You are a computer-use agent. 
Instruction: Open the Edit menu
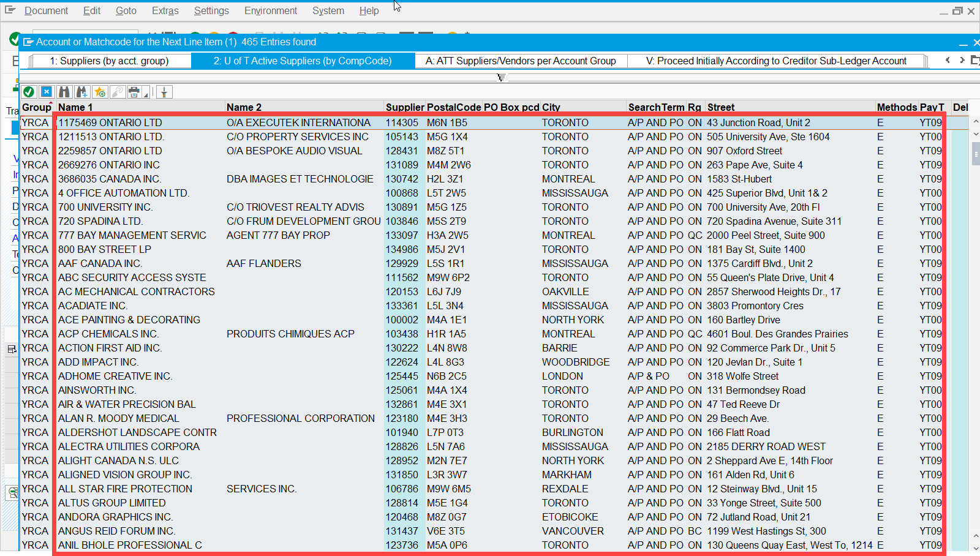coord(92,10)
